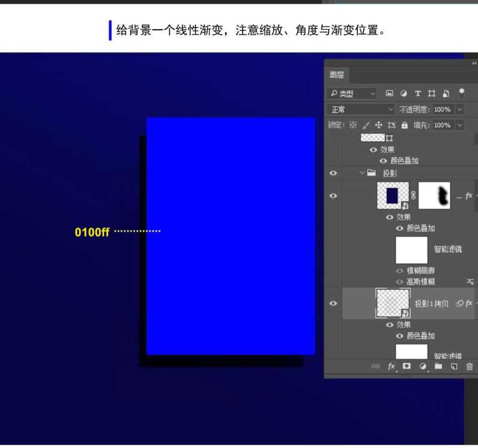Collapse the 投影 group chevron
The width and height of the screenshot is (478, 448).
coord(362,172)
